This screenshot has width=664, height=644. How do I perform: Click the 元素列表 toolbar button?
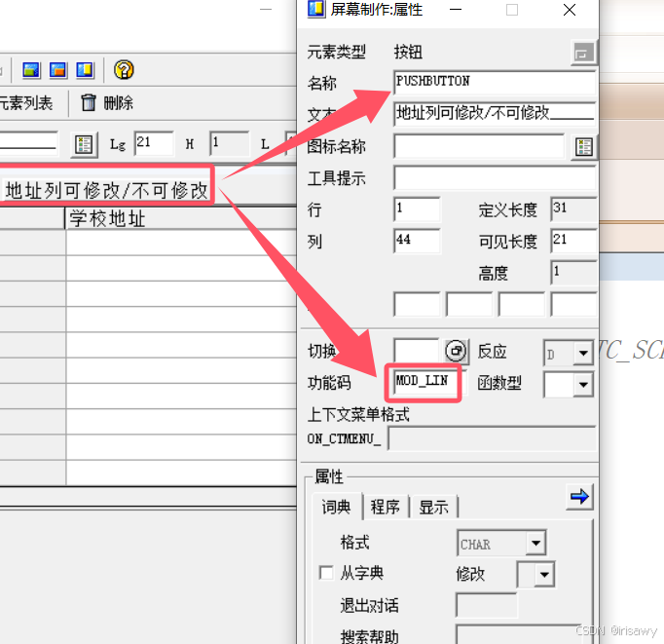point(26,102)
